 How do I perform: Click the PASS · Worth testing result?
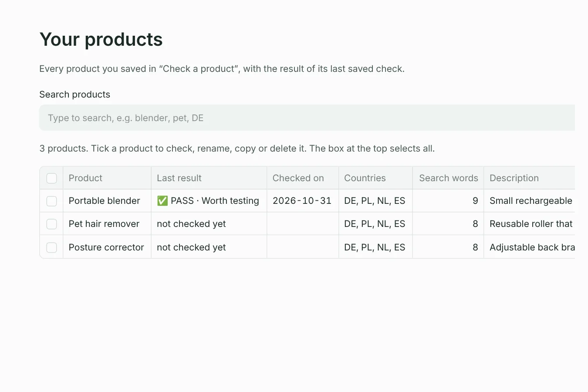(208, 201)
